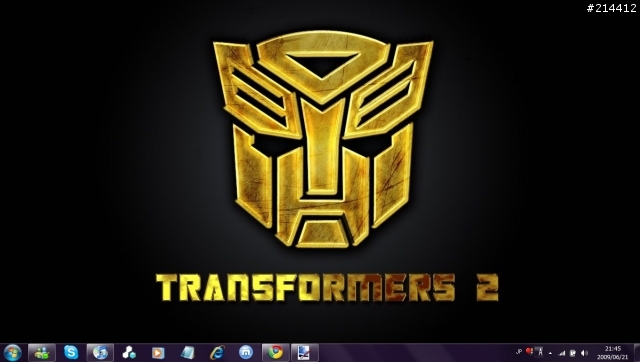
Task: Launch Internet Explorer from taskbar
Action: coord(217,353)
